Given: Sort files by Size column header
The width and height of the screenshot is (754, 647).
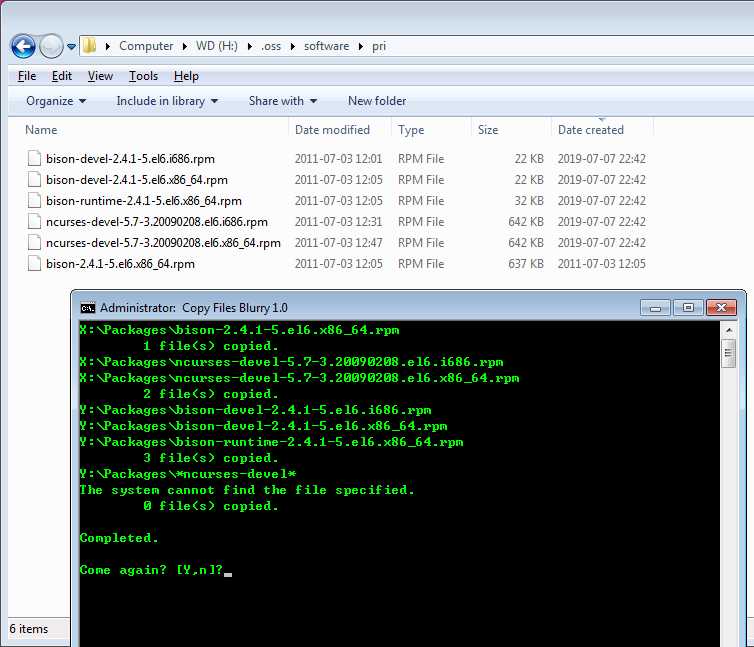Looking at the screenshot, I should [488, 130].
